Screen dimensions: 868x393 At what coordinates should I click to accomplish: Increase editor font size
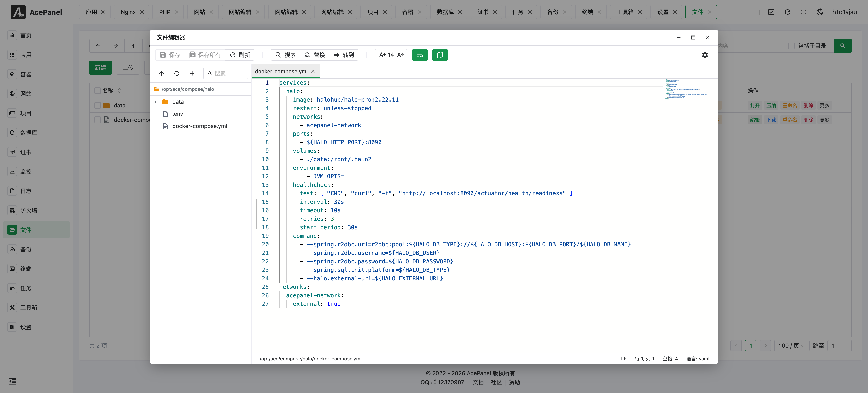(x=400, y=55)
